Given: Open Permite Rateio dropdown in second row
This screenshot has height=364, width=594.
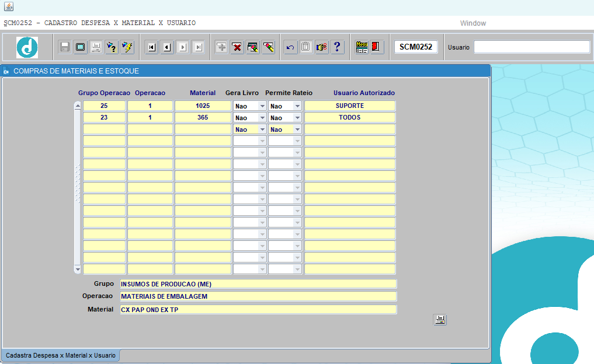Looking at the screenshot, I should tap(297, 118).
